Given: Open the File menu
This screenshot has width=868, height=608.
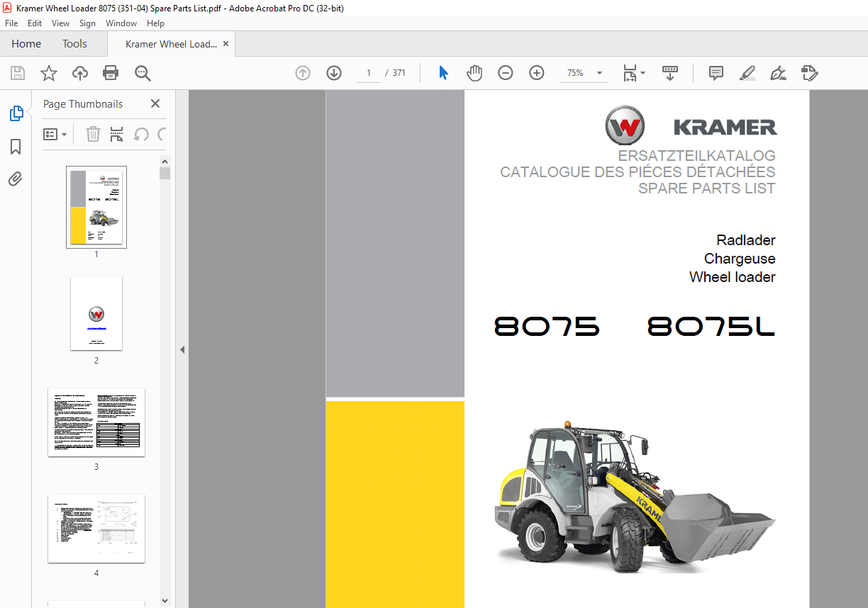Looking at the screenshot, I should (x=11, y=23).
